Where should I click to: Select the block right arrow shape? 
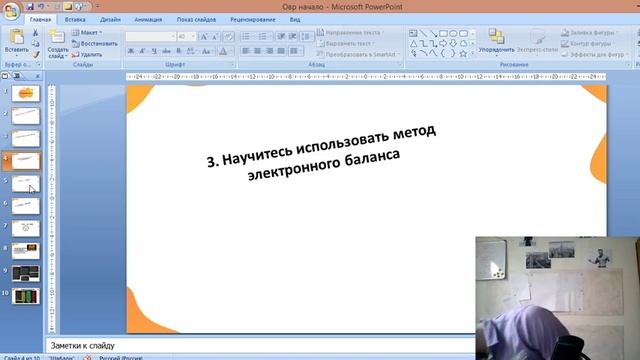(443, 43)
